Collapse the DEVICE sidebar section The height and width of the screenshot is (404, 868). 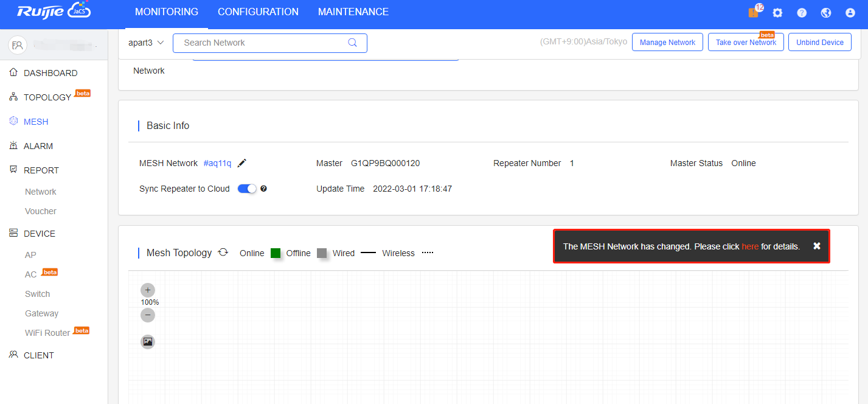tap(39, 234)
